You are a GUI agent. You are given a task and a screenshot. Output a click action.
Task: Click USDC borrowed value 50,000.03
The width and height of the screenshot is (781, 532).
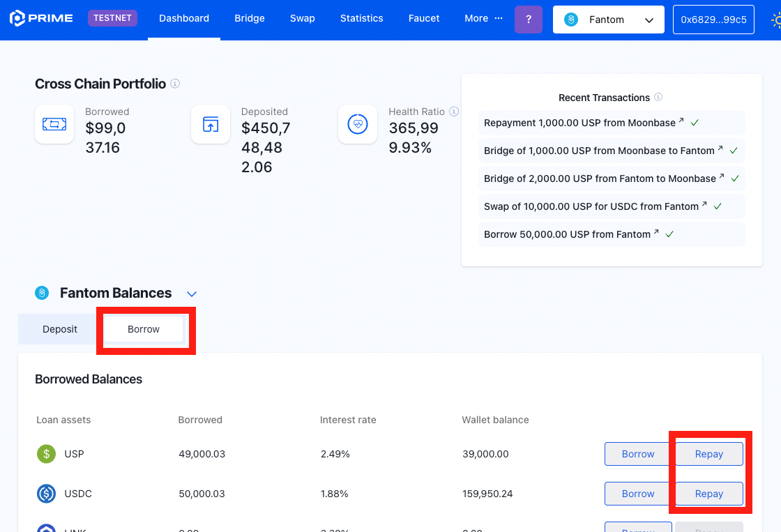click(x=202, y=494)
